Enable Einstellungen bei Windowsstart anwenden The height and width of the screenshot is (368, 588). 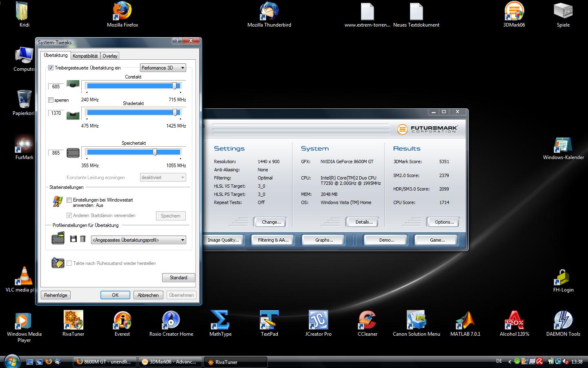click(x=69, y=200)
